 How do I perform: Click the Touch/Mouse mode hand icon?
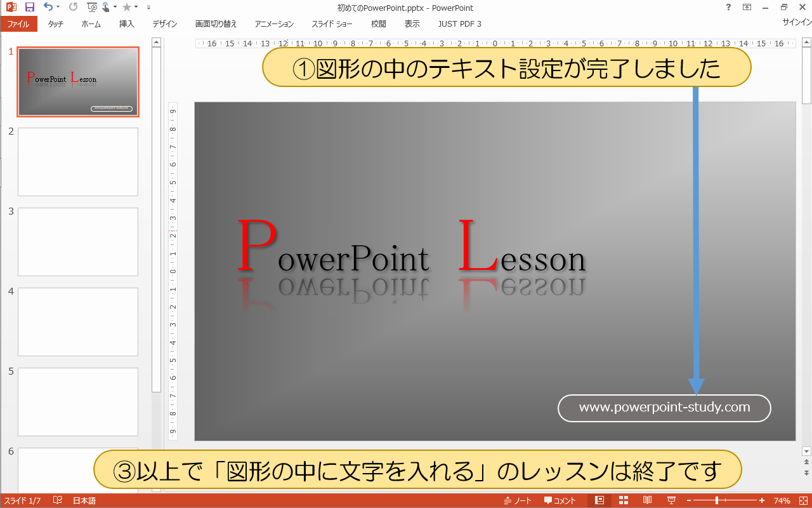tap(106, 8)
